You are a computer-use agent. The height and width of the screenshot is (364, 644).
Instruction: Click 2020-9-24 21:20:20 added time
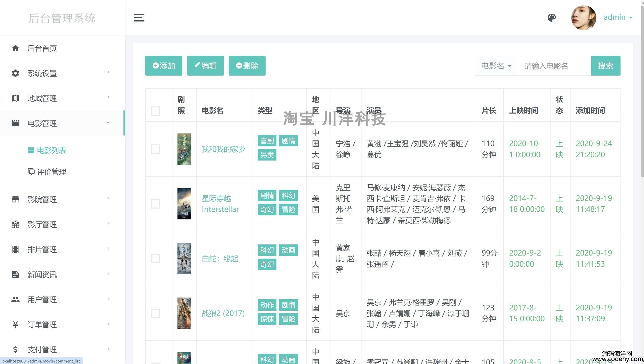[x=594, y=149]
